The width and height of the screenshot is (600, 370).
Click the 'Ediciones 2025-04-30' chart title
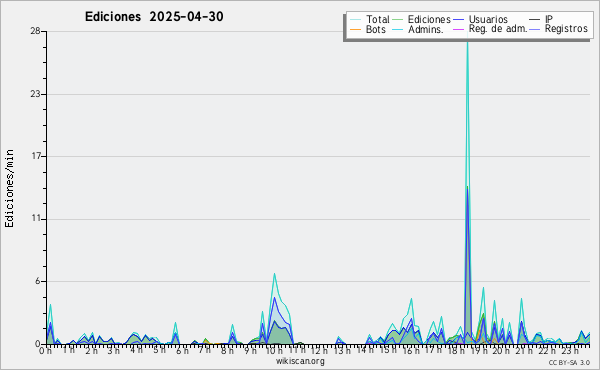[154, 17]
